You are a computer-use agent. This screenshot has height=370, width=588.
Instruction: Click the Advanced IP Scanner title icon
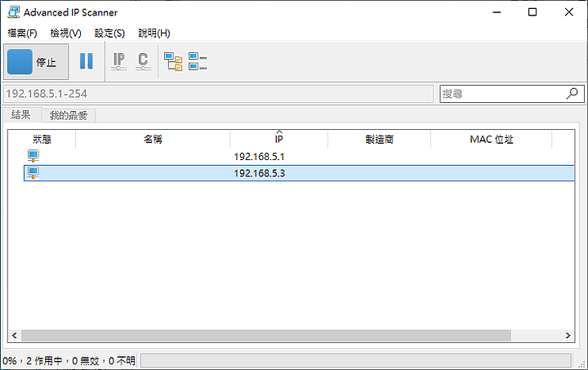pyautogui.click(x=14, y=12)
